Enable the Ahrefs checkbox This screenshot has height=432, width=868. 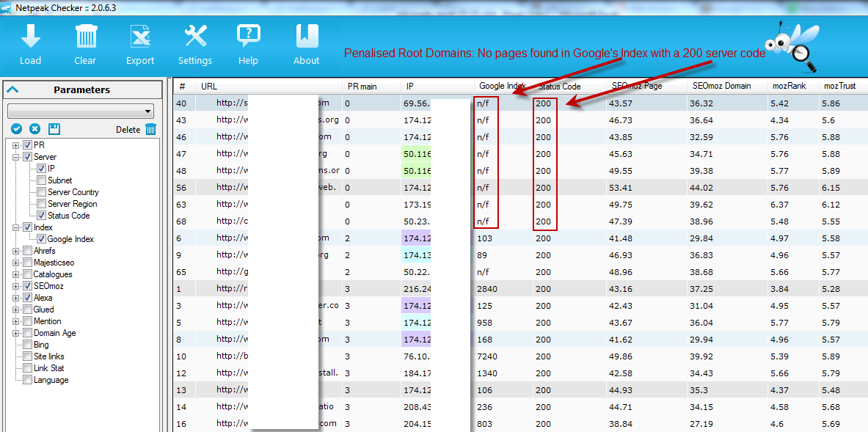[28, 251]
